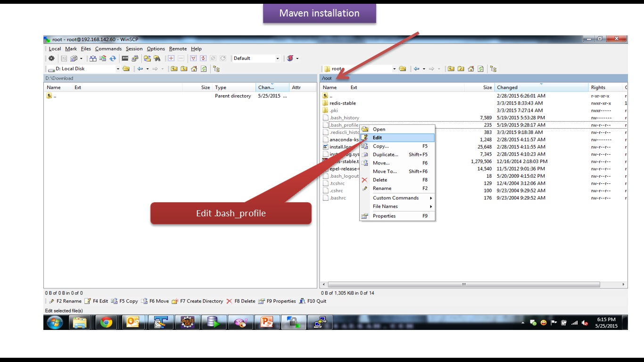This screenshot has height=362, width=644.
Task: Open local directory folder icon beside the D: drive box
Action: pyautogui.click(x=126, y=69)
